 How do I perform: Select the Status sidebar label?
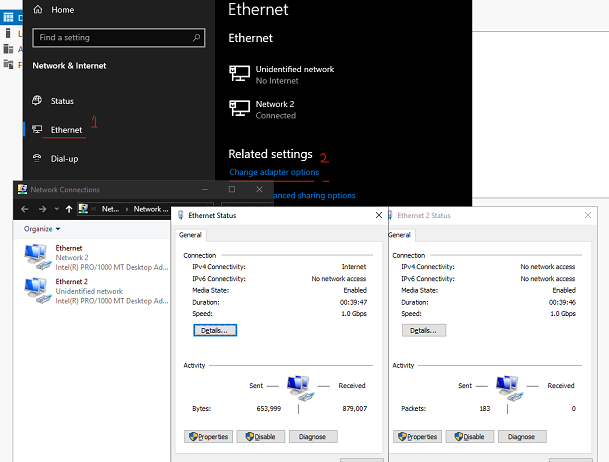tap(62, 101)
